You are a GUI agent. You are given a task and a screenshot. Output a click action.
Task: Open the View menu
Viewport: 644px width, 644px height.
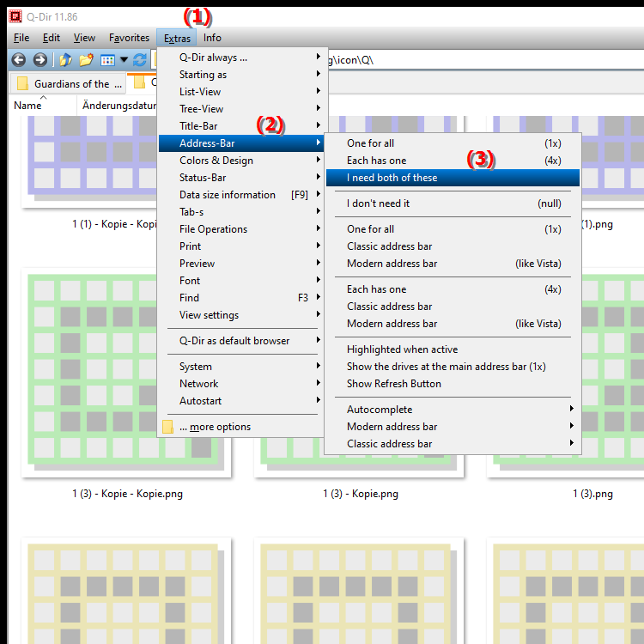click(84, 38)
